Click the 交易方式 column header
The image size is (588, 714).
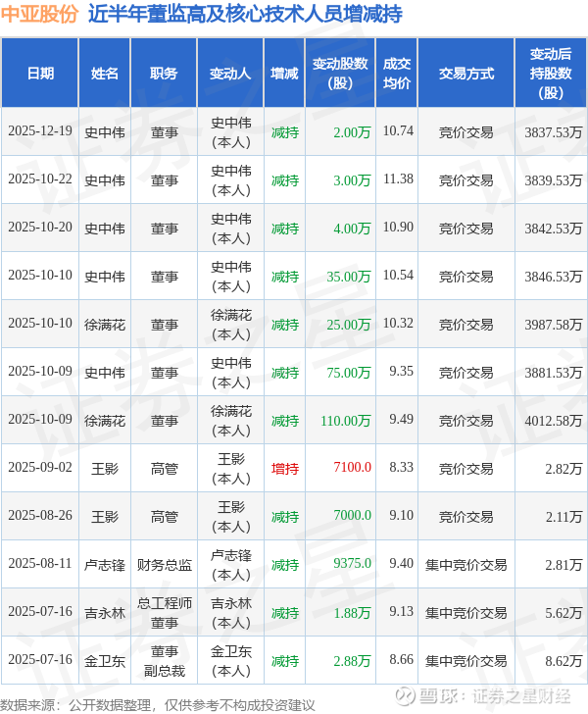coord(466,74)
